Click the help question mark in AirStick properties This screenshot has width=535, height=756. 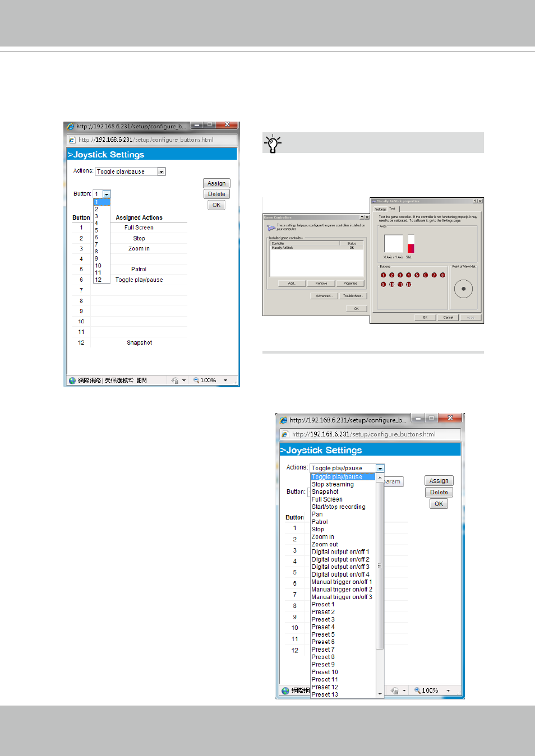(475, 201)
